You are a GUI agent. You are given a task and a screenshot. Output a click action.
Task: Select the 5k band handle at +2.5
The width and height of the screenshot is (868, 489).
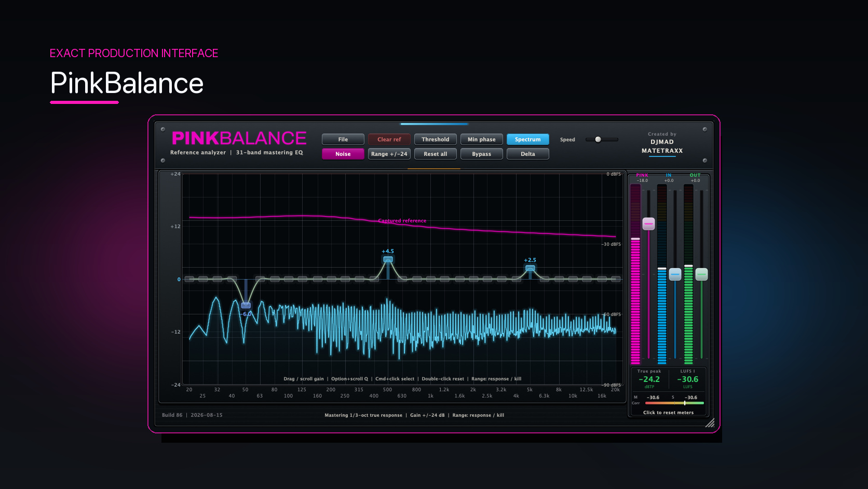click(530, 268)
